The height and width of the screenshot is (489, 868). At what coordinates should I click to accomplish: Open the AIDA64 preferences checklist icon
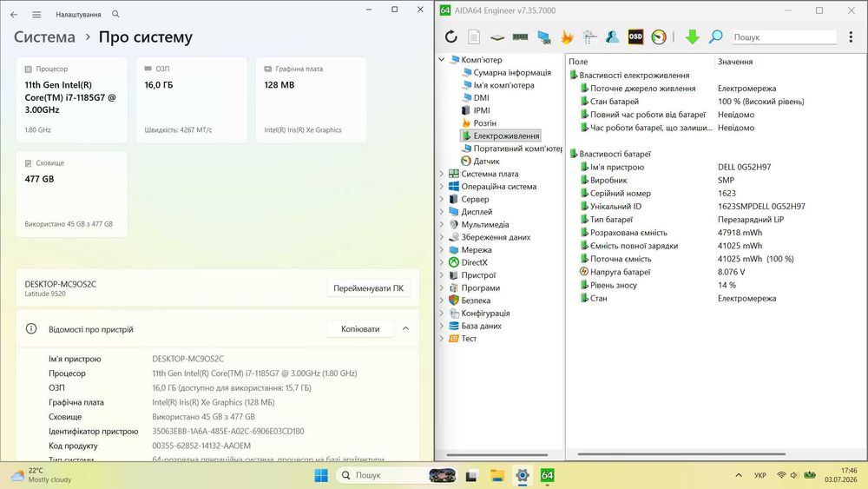(589, 37)
